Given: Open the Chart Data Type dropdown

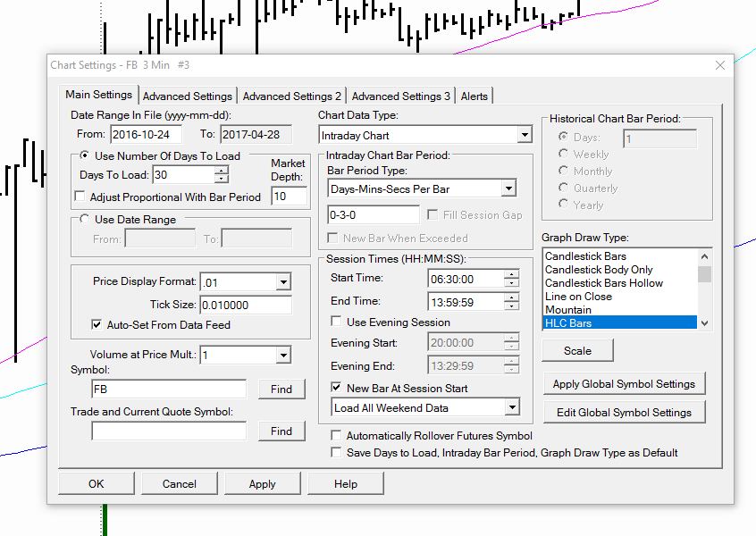Looking at the screenshot, I should pyautogui.click(x=524, y=135).
